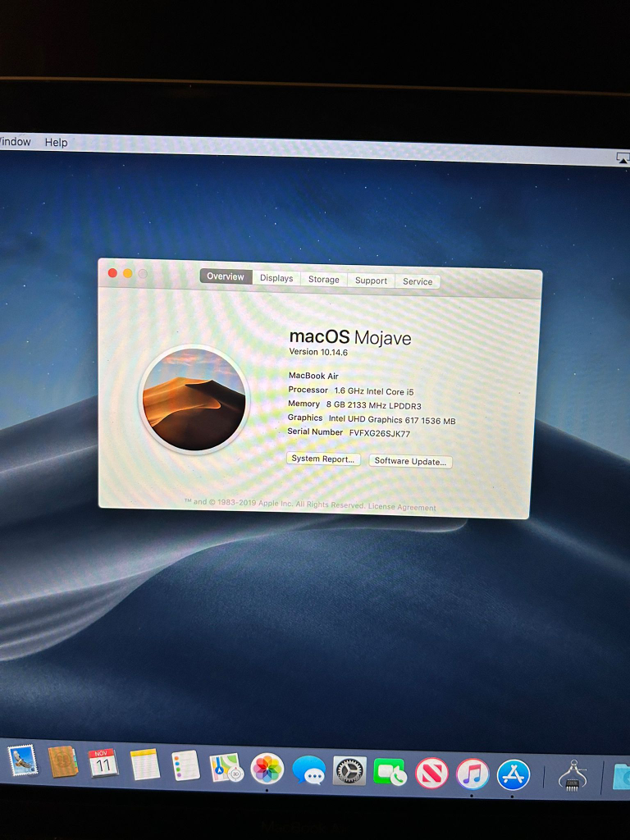Open the Notes app in dock

(145, 765)
